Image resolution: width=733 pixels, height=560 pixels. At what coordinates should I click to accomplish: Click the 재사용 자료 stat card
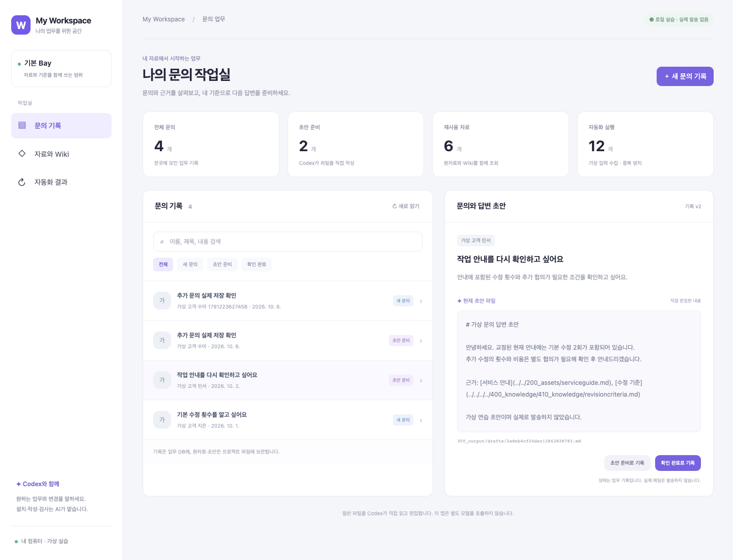[500, 145]
